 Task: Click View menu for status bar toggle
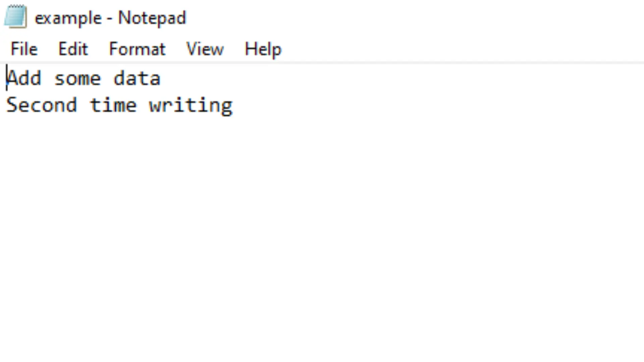(205, 49)
